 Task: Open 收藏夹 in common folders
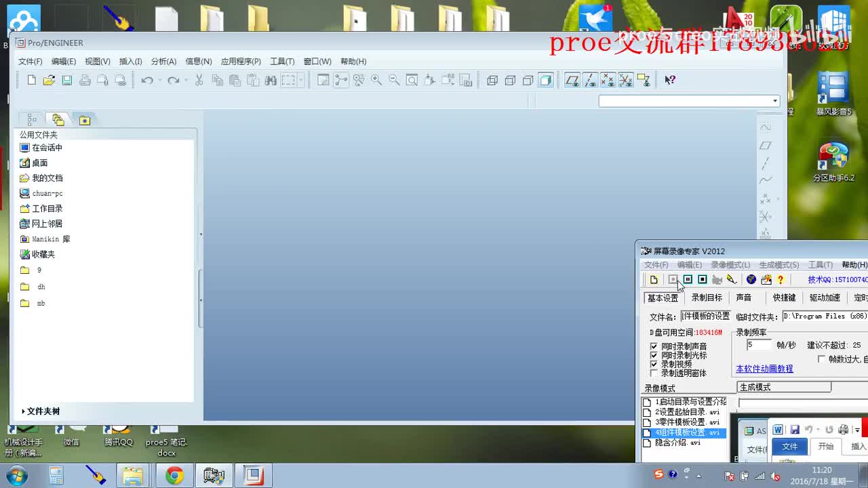[37, 254]
